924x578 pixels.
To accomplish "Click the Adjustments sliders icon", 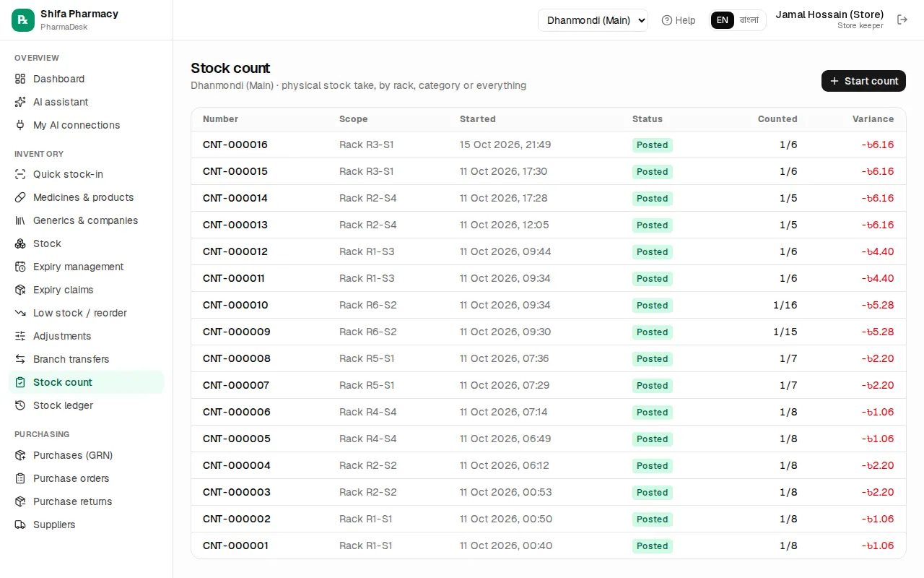I will (x=20, y=336).
